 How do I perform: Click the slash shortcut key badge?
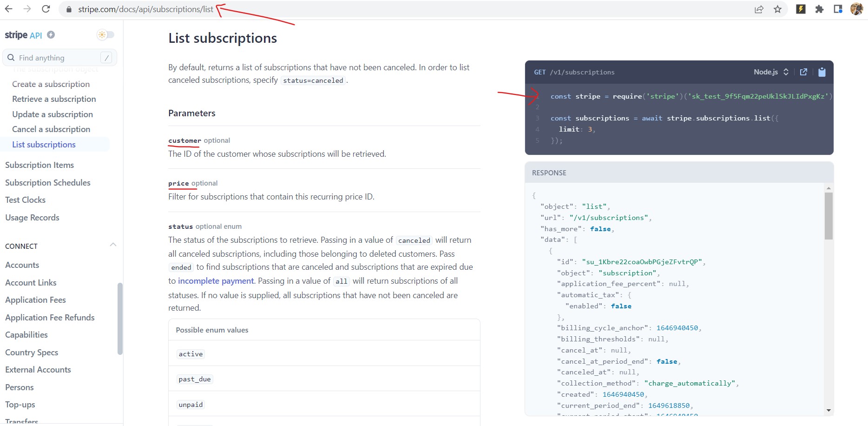(x=106, y=58)
